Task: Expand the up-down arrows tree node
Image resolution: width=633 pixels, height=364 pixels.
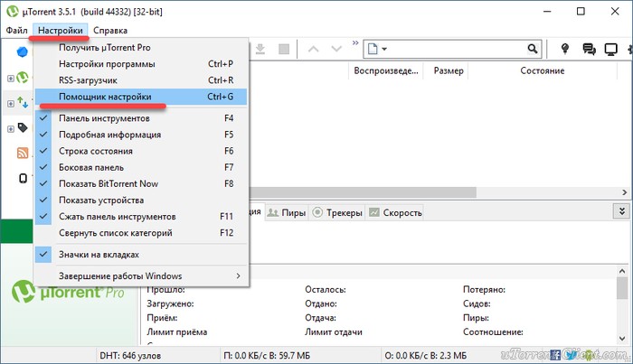Action: point(11,104)
